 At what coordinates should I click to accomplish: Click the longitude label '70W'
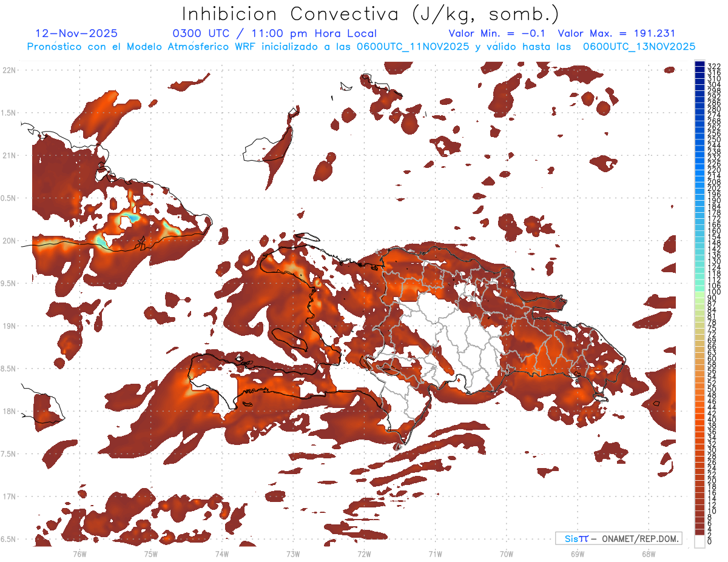[507, 554]
